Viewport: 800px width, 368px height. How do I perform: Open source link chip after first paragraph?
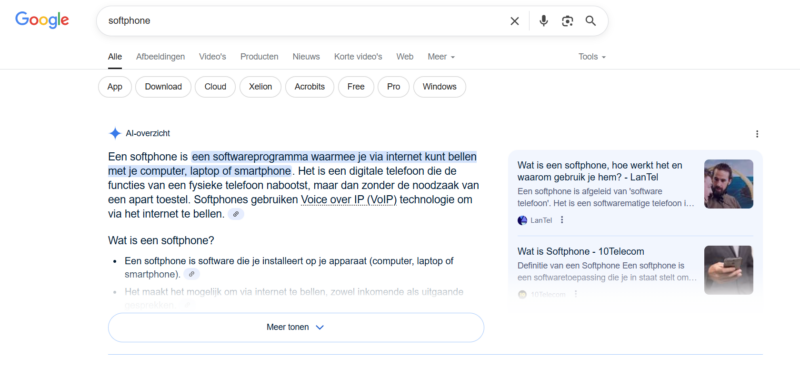pyautogui.click(x=236, y=214)
